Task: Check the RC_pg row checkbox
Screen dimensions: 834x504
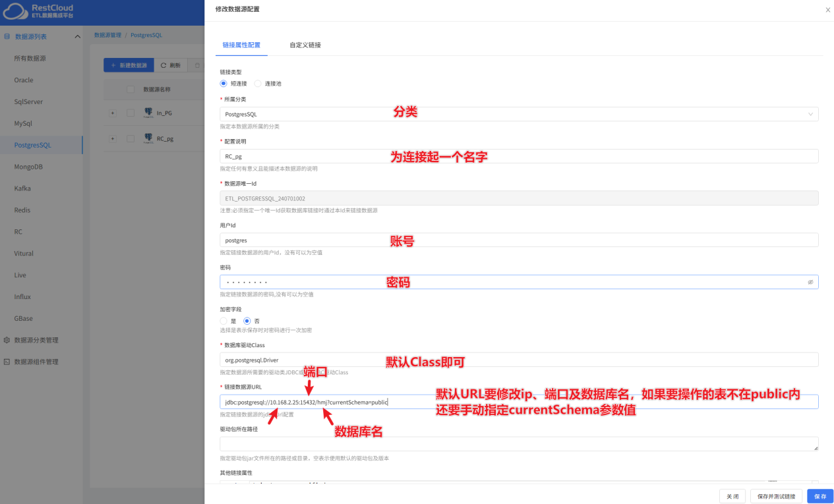Action: point(131,139)
